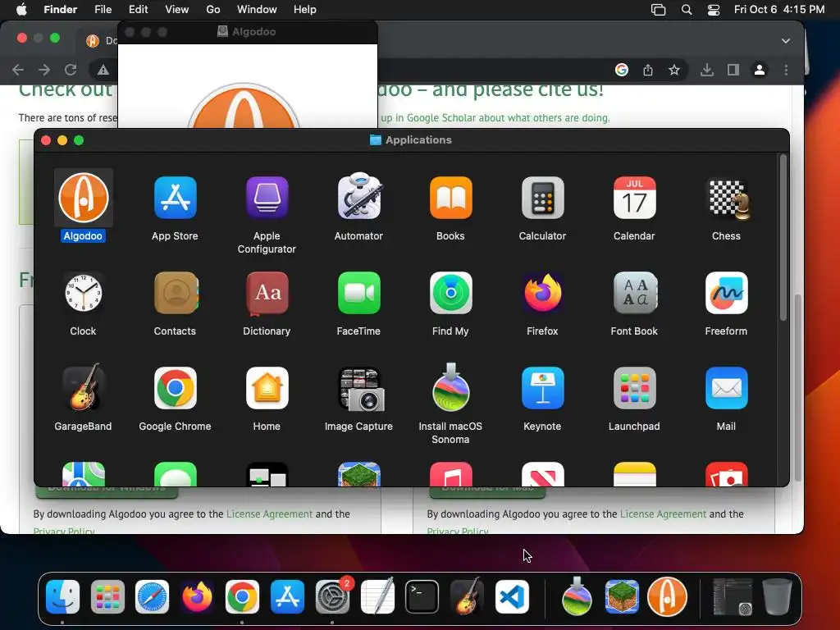
Task: Open Finder from the Dock
Action: pyautogui.click(x=62, y=597)
